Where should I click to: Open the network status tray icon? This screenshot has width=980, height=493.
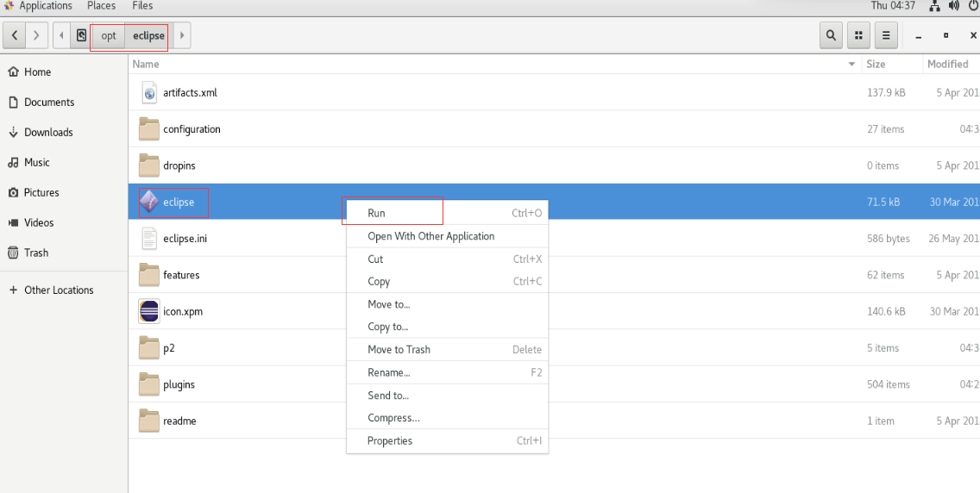tap(935, 6)
